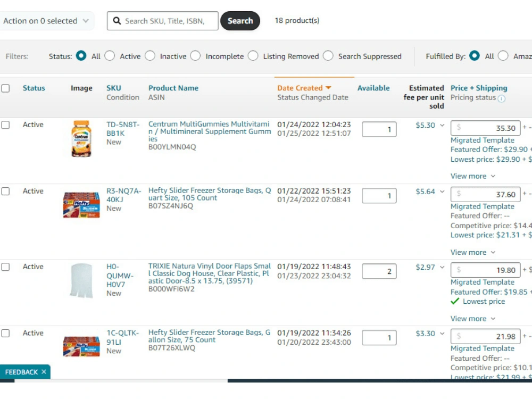532x399 pixels.
Task: Close the Feedback tab with X
Action: [x=44, y=372]
